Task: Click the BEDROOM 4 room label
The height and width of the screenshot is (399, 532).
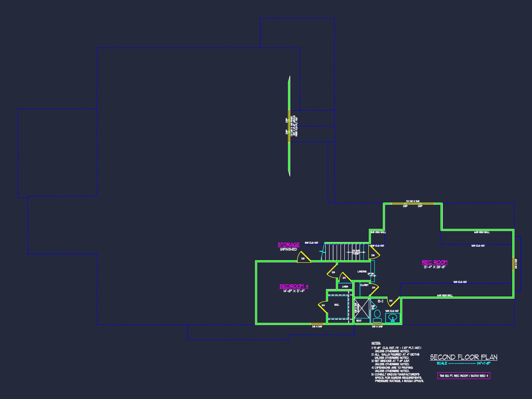Action: pos(294,286)
